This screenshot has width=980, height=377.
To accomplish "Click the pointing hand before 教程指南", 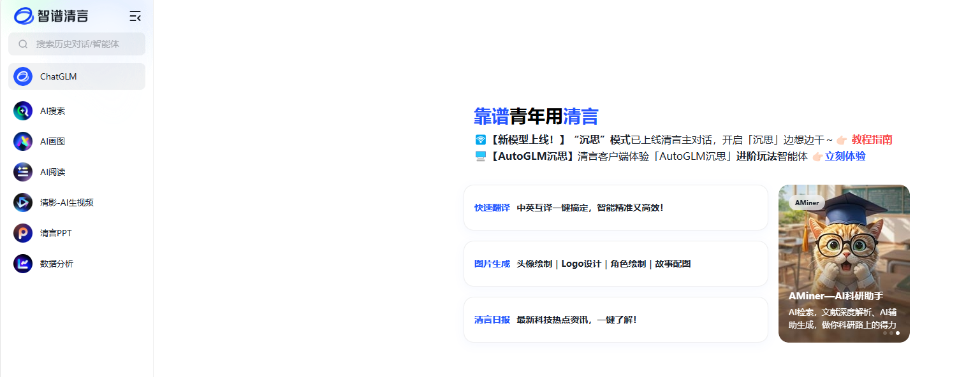I will pos(842,140).
